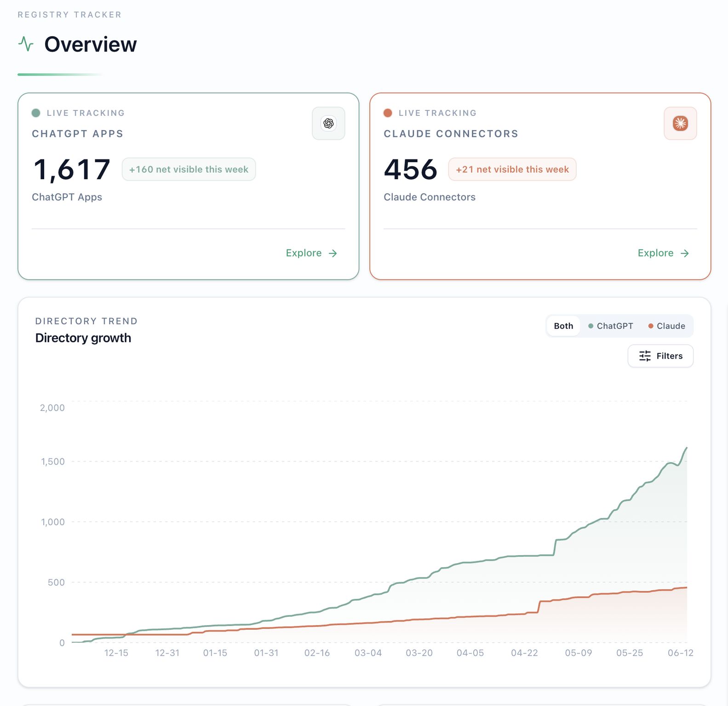Click the 01-31 x-axis date label

(266, 653)
